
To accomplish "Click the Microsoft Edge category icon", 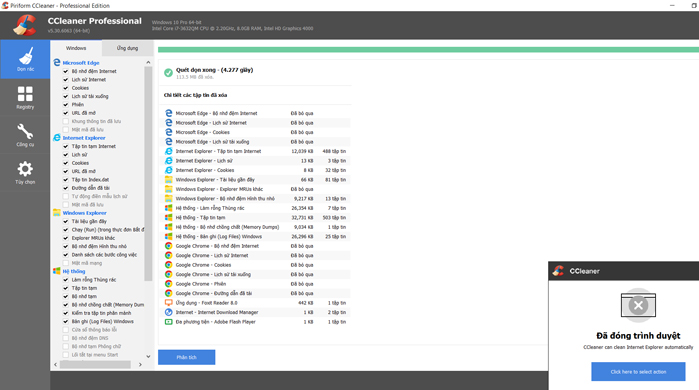I will (57, 62).
